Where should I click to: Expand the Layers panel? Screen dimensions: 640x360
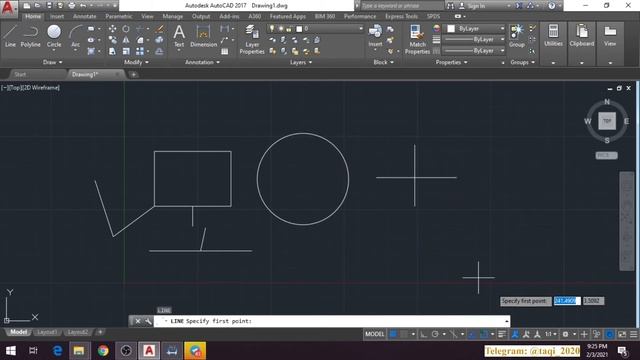pos(301,62)
